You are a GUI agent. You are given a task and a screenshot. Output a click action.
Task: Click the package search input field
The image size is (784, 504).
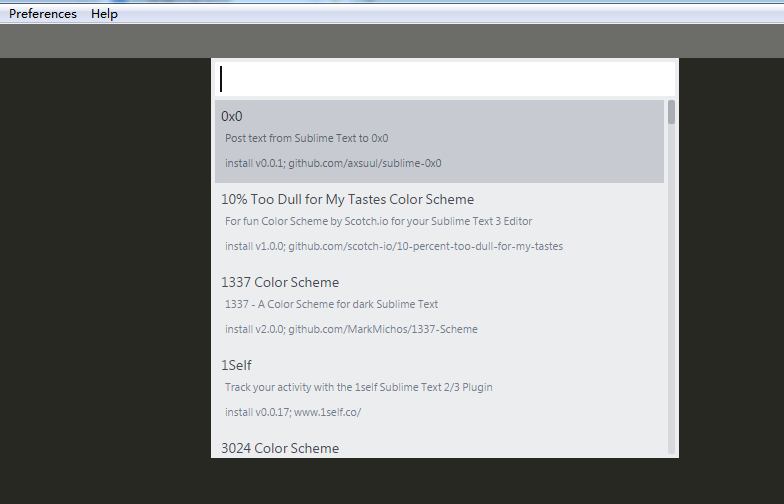(x=445, y=79)
